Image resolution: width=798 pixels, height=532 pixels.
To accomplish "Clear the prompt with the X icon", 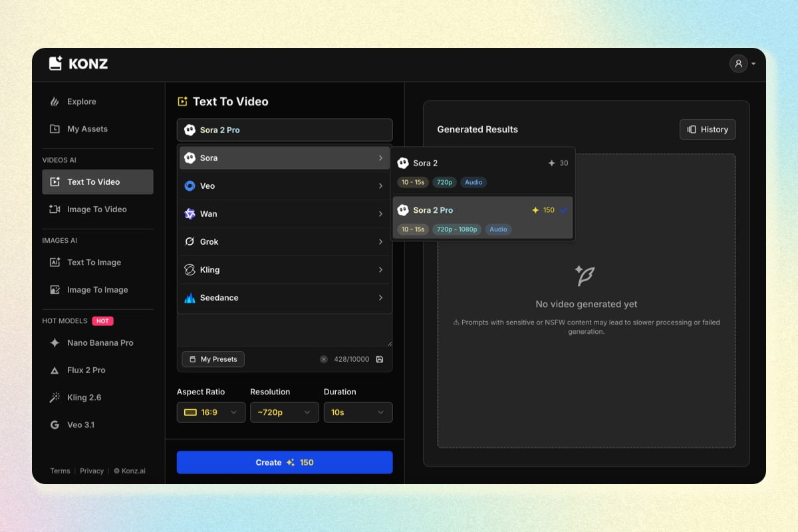I will (324, 359).
